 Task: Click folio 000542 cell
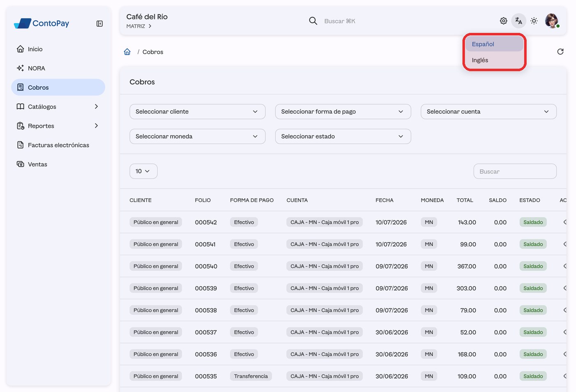pos(206,222)
